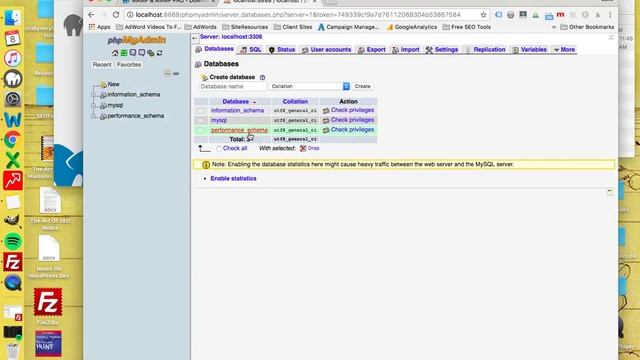640x360 pixels.
Task: Click the Create database button
Action: coord(362,86)
